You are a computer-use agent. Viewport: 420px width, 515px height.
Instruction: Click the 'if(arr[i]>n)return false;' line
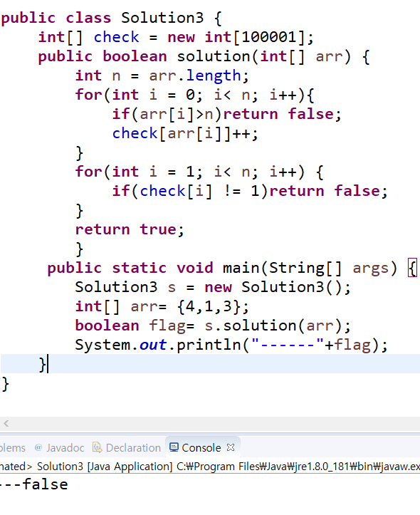[x=227, y=114]
